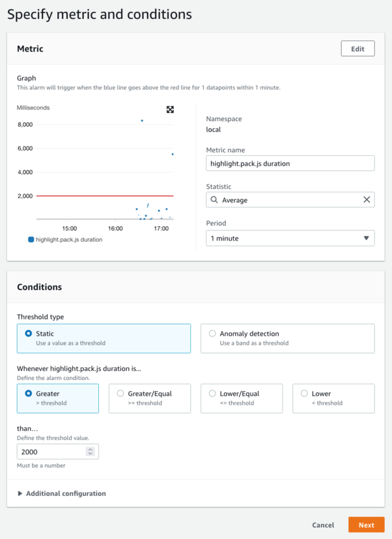
Task: Expand the graph to fullscreen
Action: (170, 109)
